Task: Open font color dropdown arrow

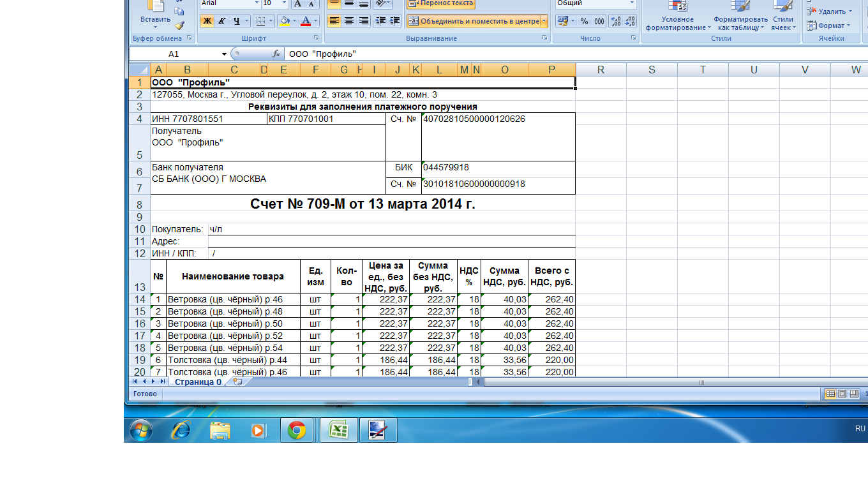Action: pyautogui.click(x=316, y=21)
